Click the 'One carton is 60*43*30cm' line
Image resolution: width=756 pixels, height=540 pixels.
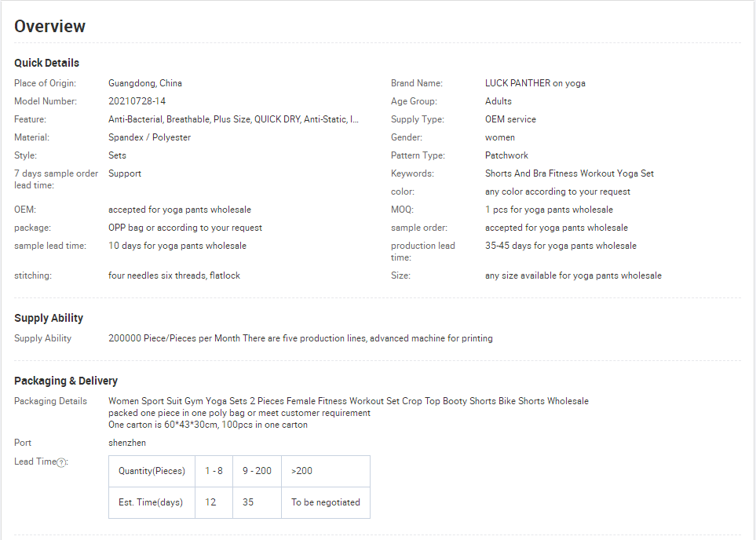coord(208,425)
